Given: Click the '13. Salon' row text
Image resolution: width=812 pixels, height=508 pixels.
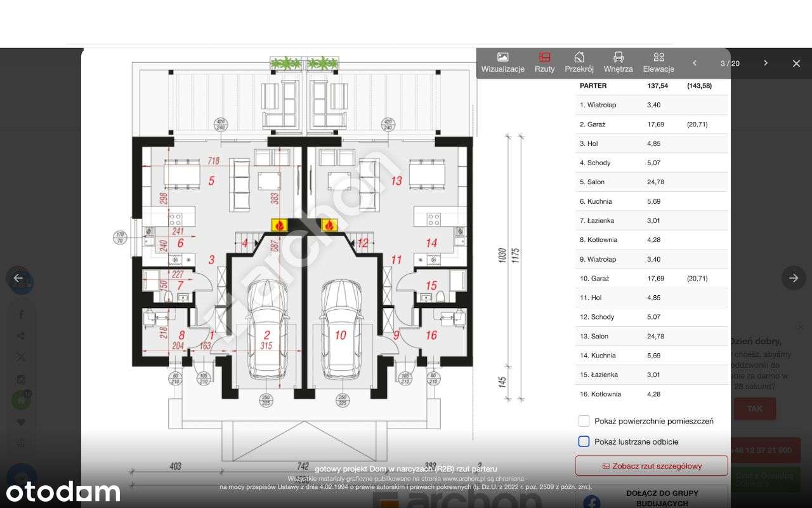Looking at the screenshot, I should 594,336.
